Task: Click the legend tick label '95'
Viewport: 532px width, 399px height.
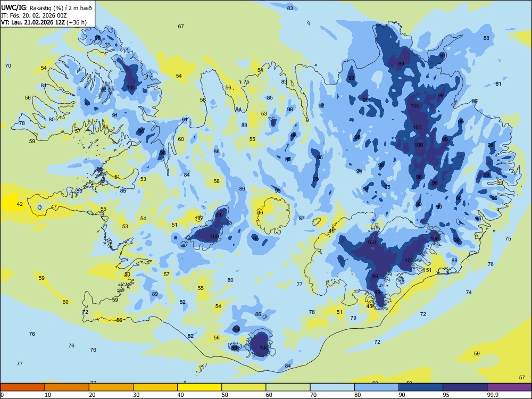Action: 446,395
